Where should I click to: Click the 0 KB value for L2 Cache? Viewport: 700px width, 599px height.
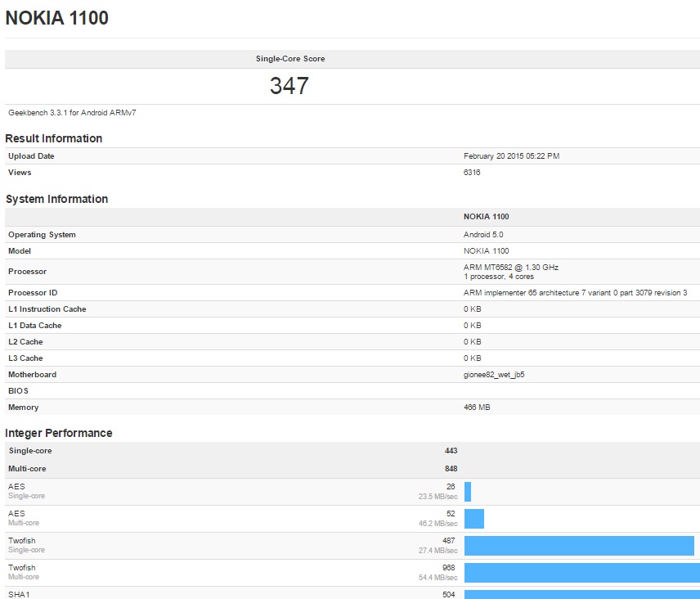point(473,342)
